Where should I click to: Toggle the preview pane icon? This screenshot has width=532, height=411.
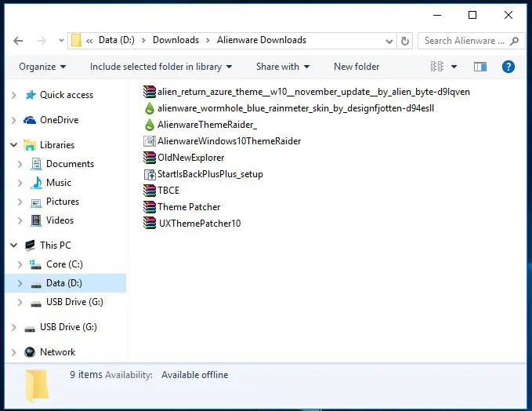480,67
